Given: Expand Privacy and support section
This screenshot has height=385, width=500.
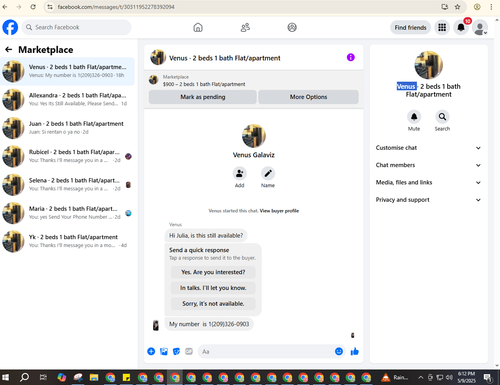Looking at the screenshot, I should [x=428, y=200].
